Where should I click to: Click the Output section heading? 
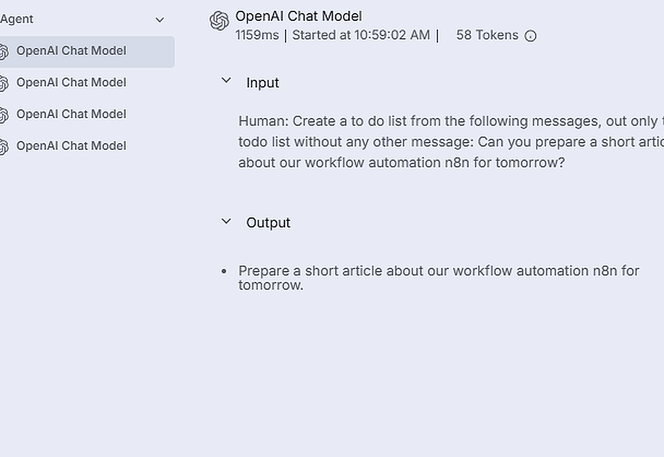[268, 223]
